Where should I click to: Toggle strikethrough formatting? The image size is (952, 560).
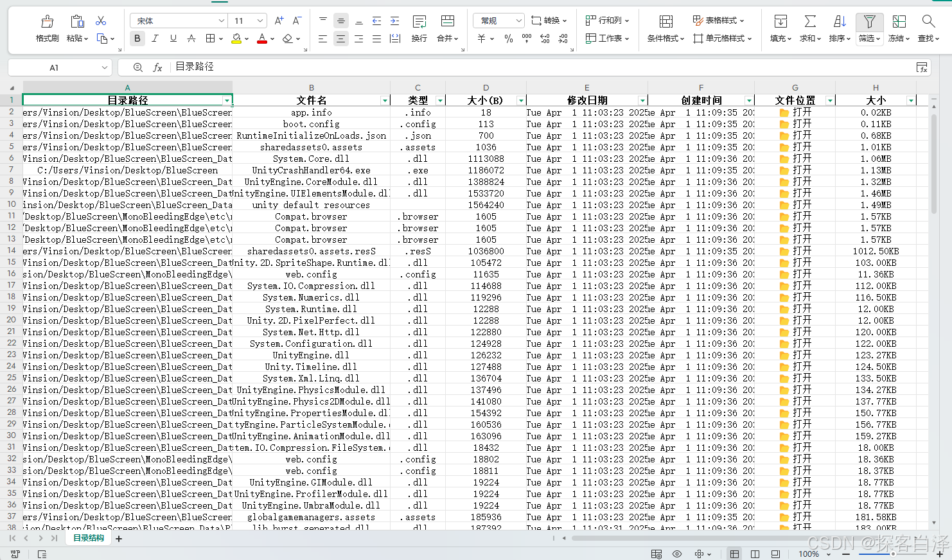pyautogui.click(x=191, y=39)
